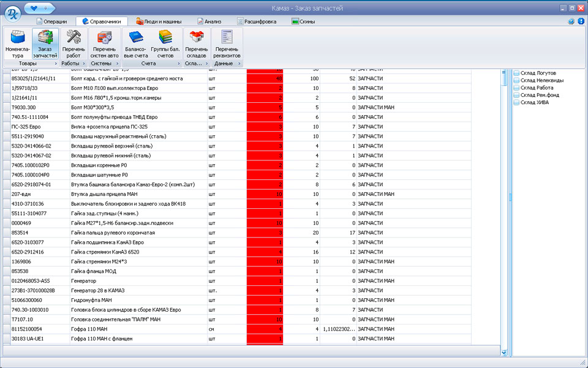Image resolution: width=588 pixels, height=368 pixels.
Task: Click the splitter handle beside the warehouse panel
Action: 510,197
